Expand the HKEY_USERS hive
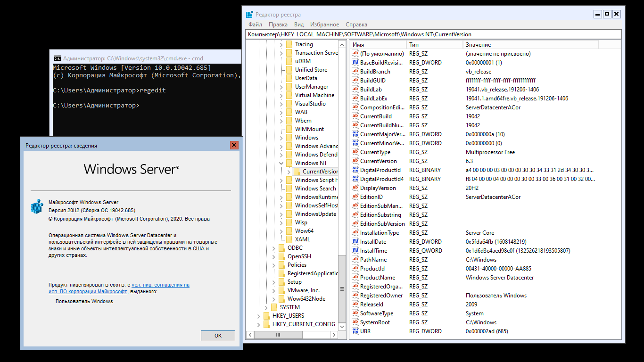 pos(258,316)
